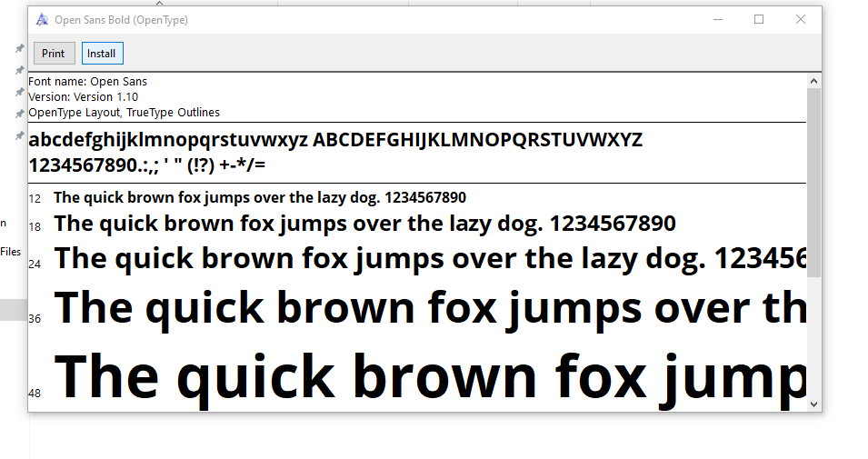Click the 18 point sample sentence
This screenshot has height=459, width=868.
pos(364,224)
